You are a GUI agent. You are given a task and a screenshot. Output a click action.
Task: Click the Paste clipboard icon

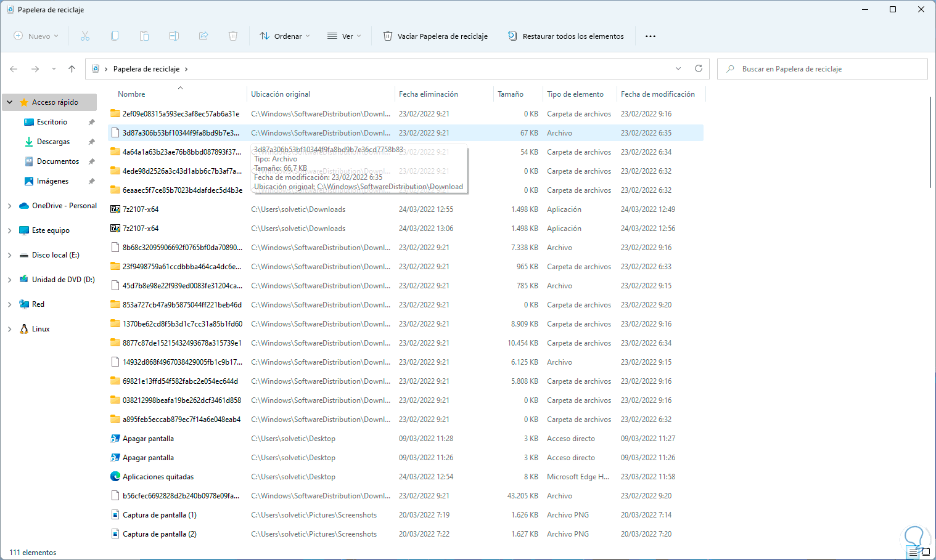(144, 36)
